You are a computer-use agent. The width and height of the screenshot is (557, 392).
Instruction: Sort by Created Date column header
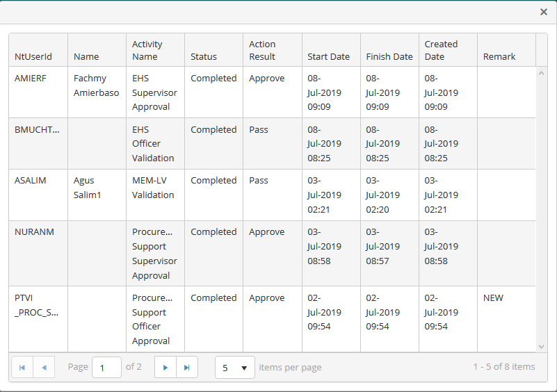coord(442,50)
